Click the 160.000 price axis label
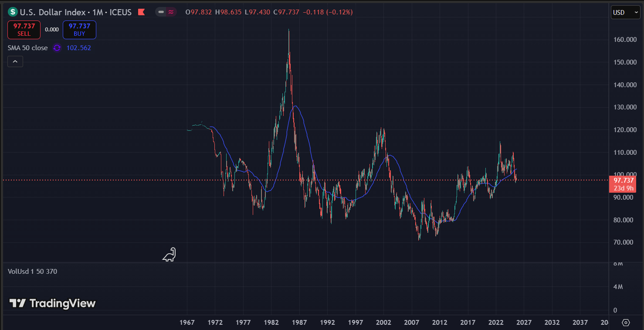Screen dimensions: 644x330 pos(624,40)
